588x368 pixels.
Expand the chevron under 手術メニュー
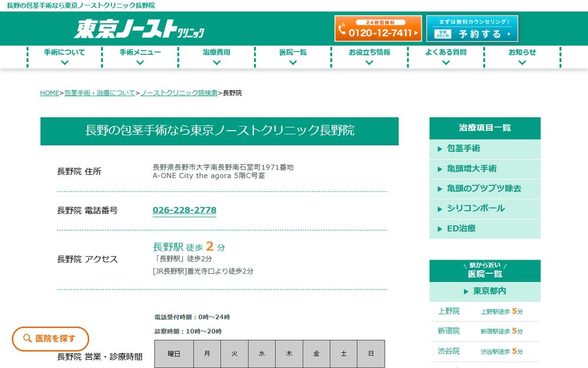pos(141,63)
